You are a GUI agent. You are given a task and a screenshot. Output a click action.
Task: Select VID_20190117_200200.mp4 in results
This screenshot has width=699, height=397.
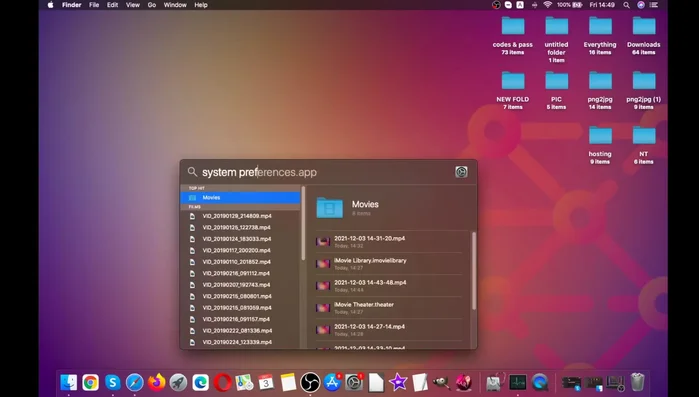point(241,250)
